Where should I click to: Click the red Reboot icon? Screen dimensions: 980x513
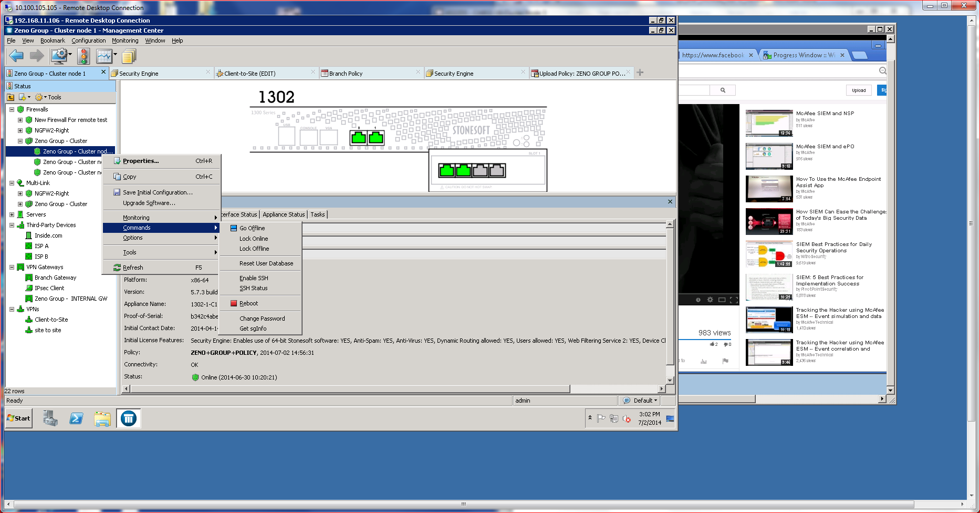[234, 303]
